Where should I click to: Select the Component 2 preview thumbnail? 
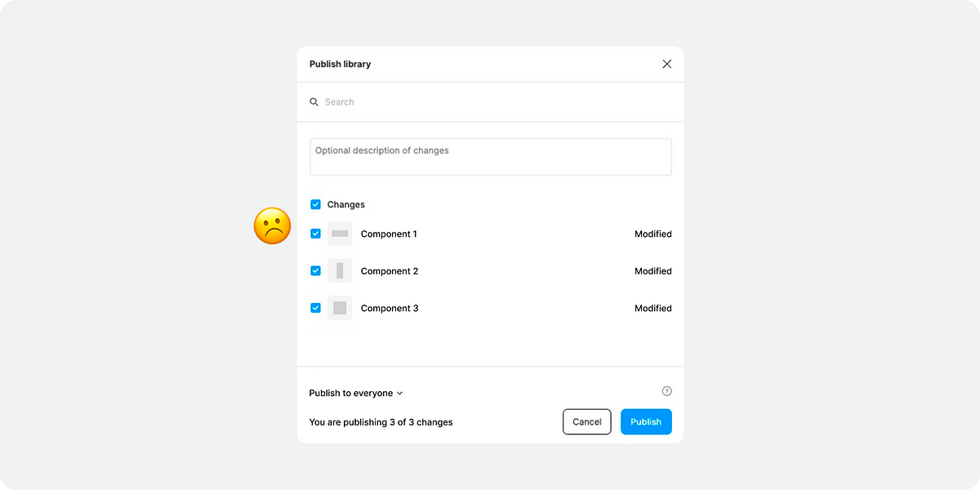click(x=340, y=270)
